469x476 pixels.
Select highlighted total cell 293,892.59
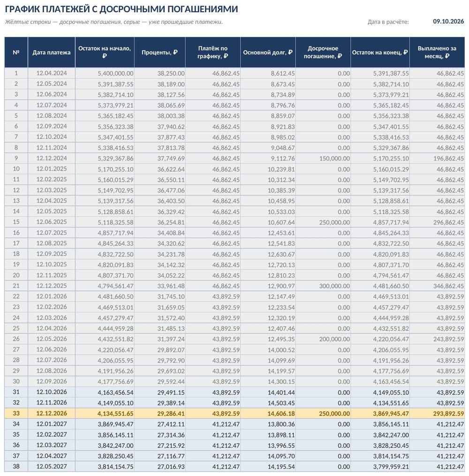[437, 413]
